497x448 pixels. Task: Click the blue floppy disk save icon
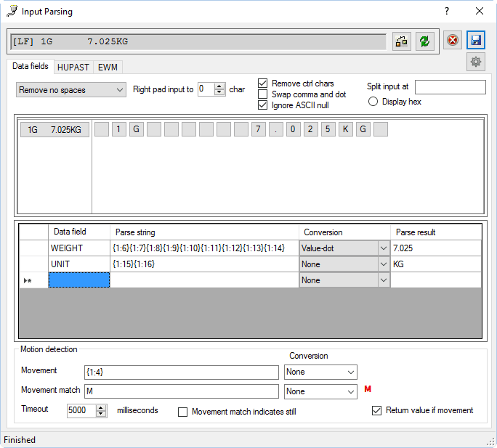pos(476,40)
